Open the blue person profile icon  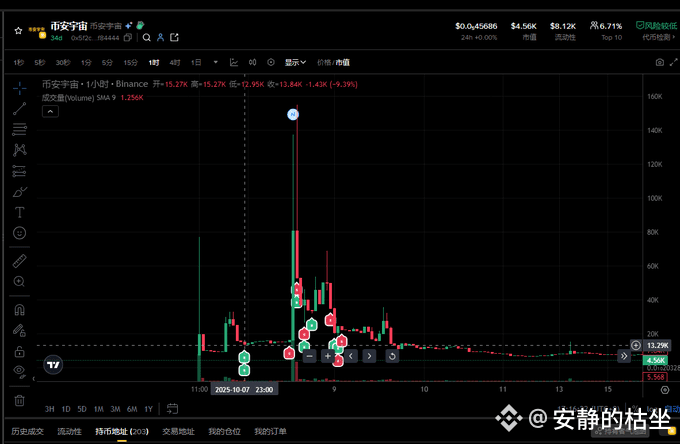[x=160, y=38]
